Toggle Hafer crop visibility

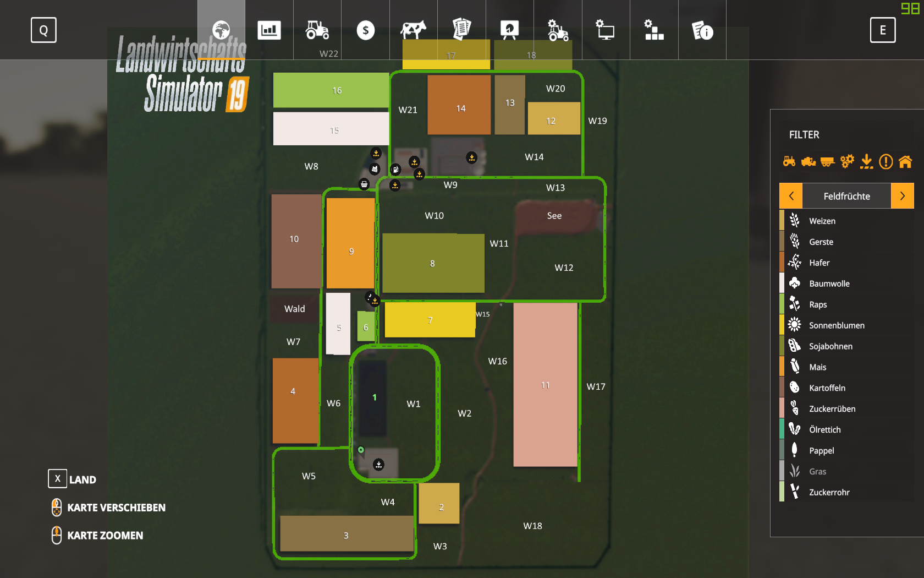(x=847, y=263)
